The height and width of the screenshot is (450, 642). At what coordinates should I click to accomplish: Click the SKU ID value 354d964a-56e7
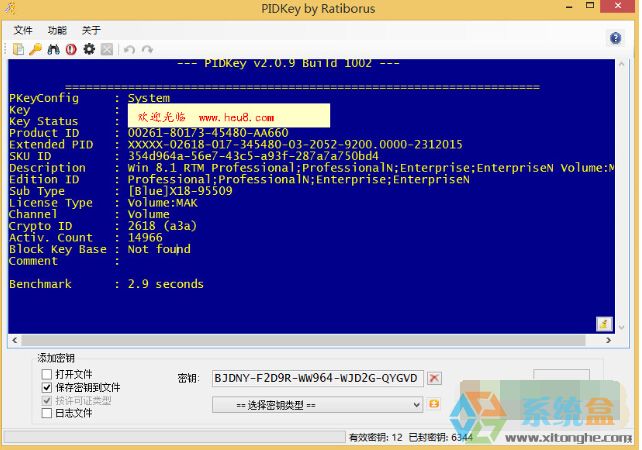pos(253,156)
